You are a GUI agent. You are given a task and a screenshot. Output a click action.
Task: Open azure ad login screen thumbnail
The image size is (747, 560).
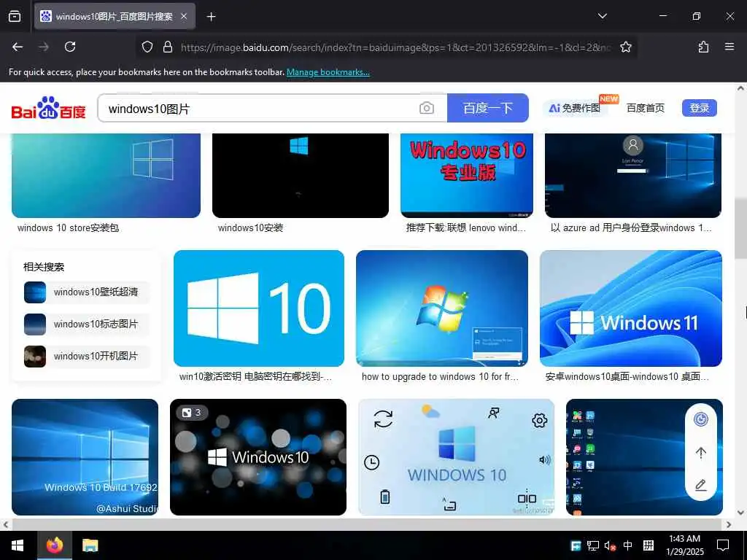(632, 175)
